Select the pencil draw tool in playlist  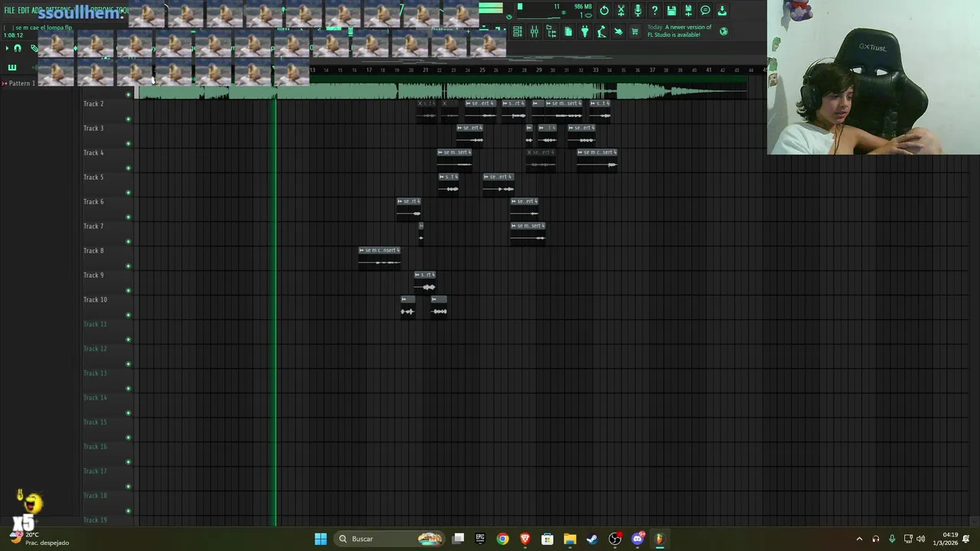coord(34,48)
